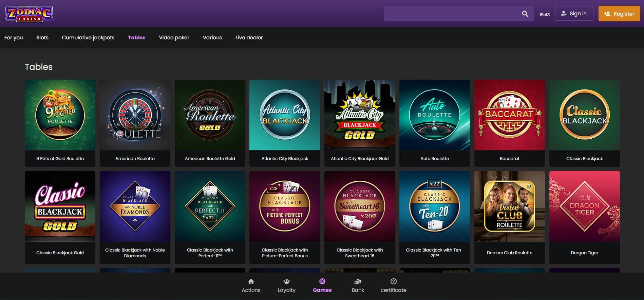Click the "American Roulette" title text

click(x=135, y=158)
